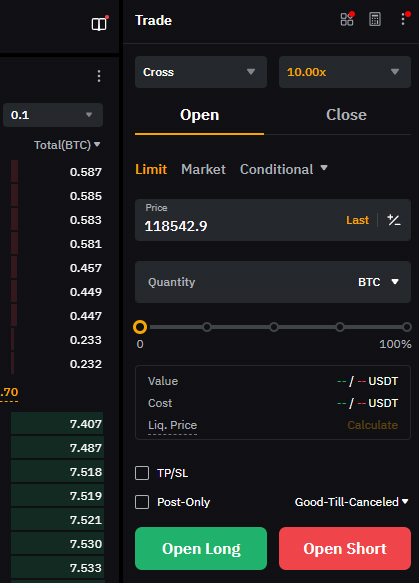Screen dimensions: 419x583
Task: Expand the Cross margin mode dropdown
Action: pyautogui.click(x=201, y=72)
